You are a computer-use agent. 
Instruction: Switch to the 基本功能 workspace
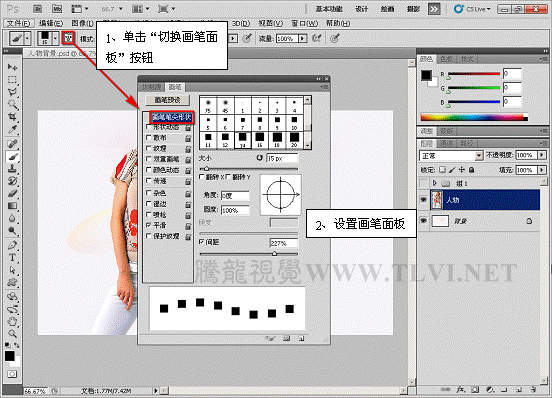click(329, 9)
